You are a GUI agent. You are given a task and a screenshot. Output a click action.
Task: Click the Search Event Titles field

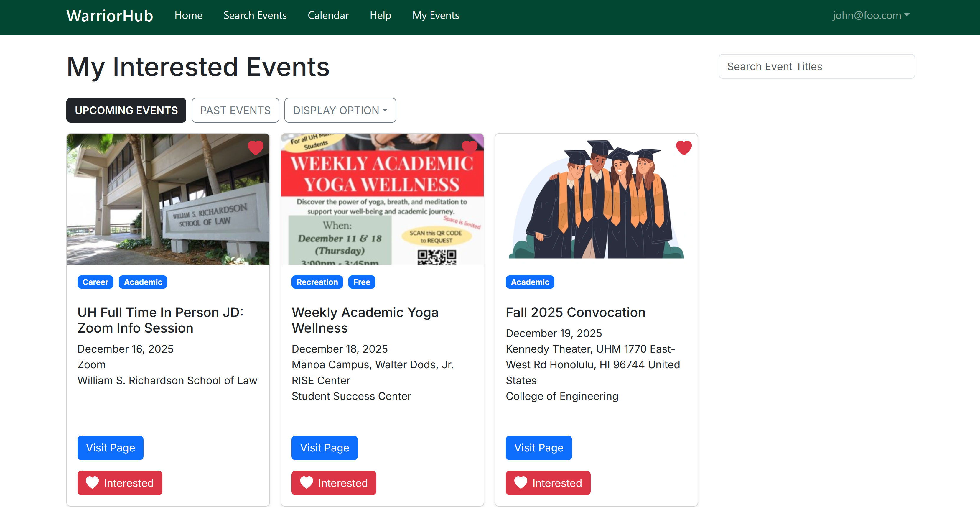[x=816, y=66]
